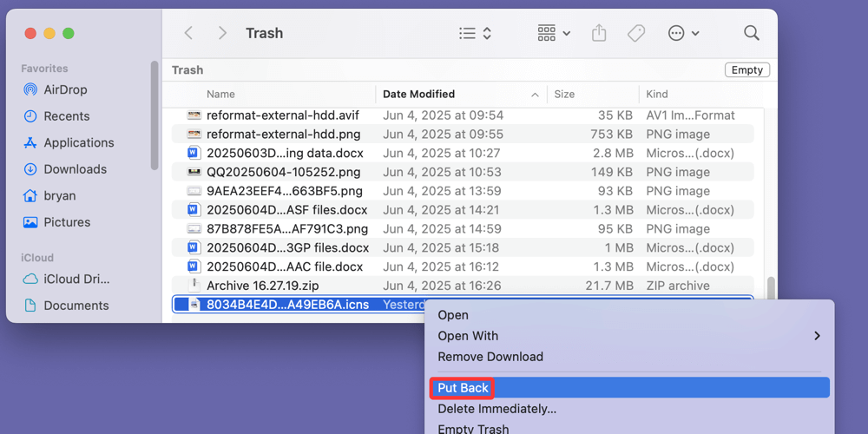Click the thumbnail icon of reformat-external-hdd.avif
The image size is (868, 434).
194,115
